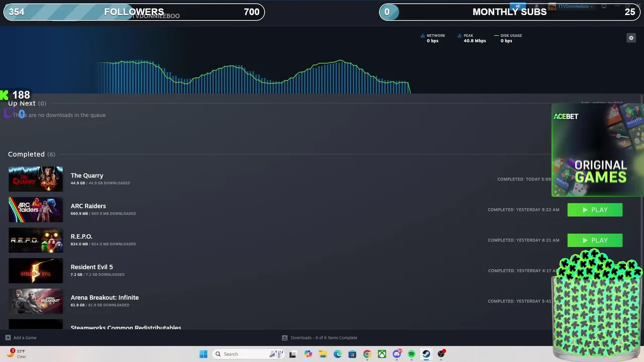Open Microsoft Edge from taskbar
This screenshot has width=644, height=362.
(338, 354)
